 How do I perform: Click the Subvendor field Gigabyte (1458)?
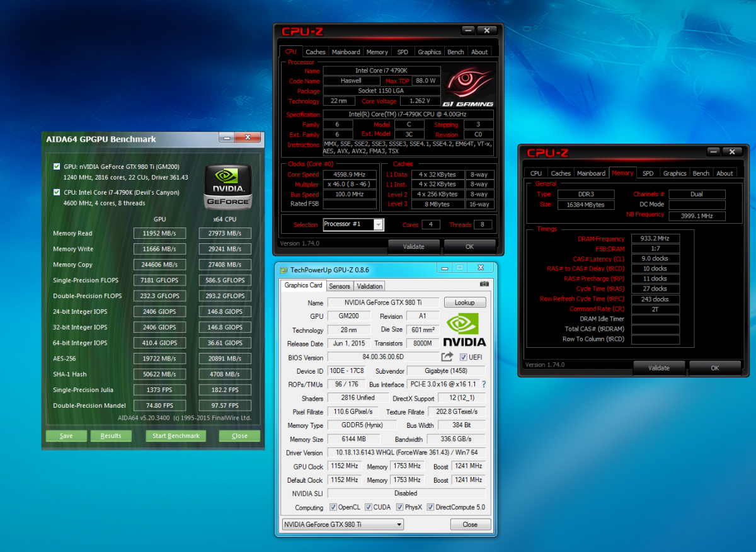[x=445, y=371]
